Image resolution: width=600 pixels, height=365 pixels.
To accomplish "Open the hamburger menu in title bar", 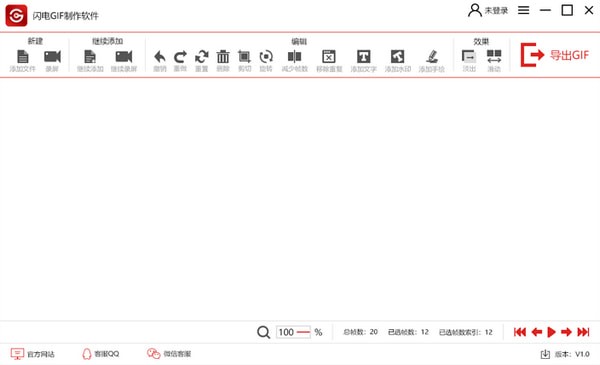I will point(523,10).
